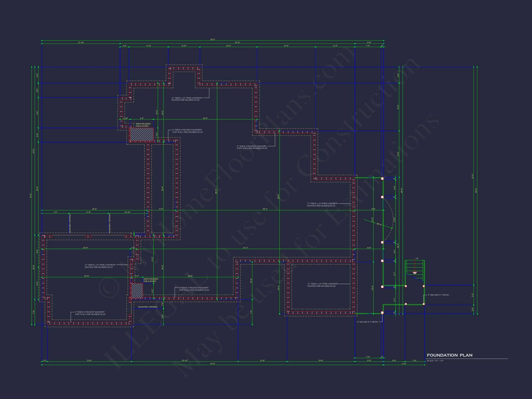The image size is (532, 399).
Task: Click the 21'-10" dimension at top left
Action: pyautogui.click(x=81, y=42)
